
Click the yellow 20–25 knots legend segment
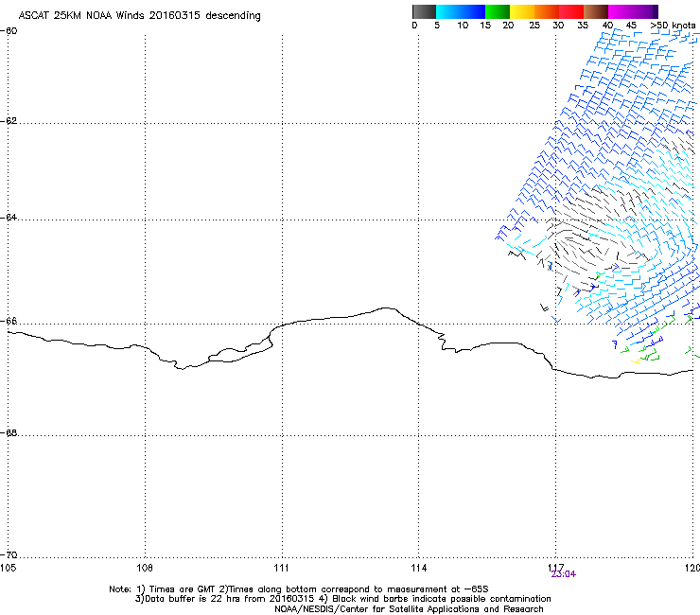click(x=522, y=11)
